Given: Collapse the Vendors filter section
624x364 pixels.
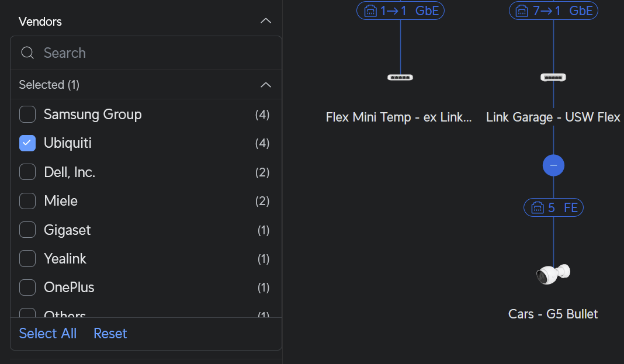Looking at the screenshot, I should tap(266, 21).
